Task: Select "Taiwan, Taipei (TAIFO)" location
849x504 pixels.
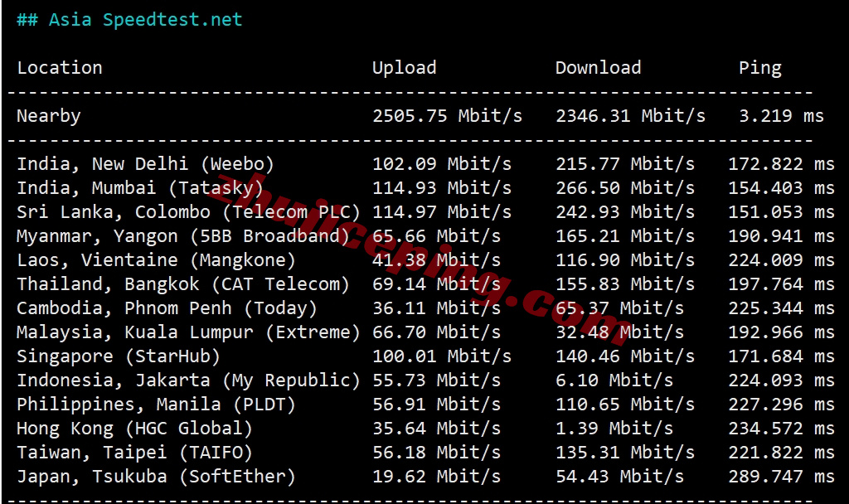Action: 135,453
